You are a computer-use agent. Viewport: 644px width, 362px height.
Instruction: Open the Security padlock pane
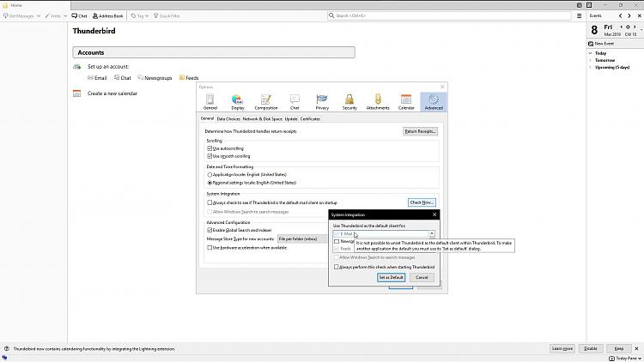click(349, 101)
